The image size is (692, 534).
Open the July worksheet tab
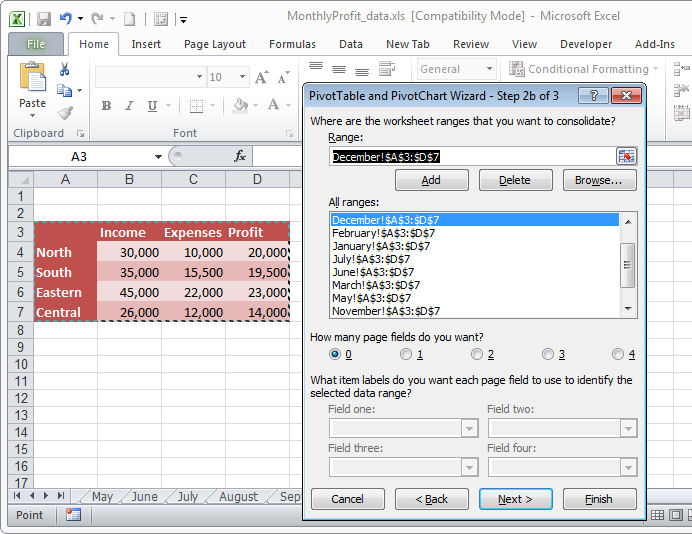187,497
